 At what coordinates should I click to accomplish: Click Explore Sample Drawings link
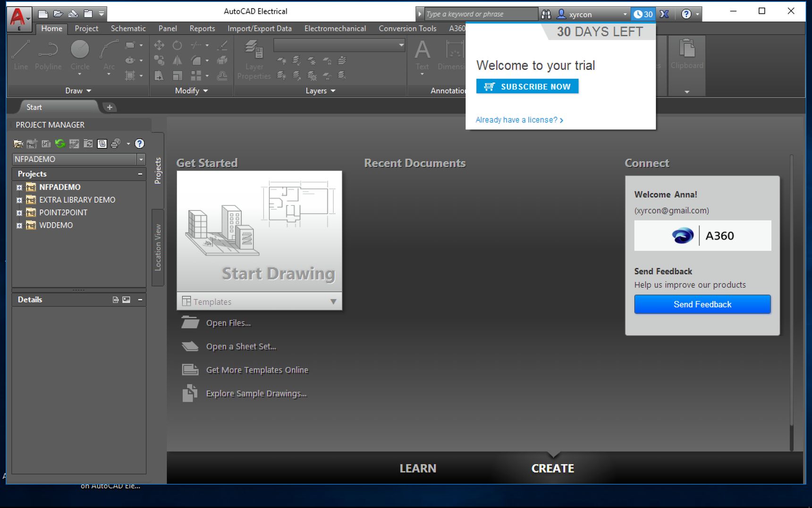click(x=256, y=394)
